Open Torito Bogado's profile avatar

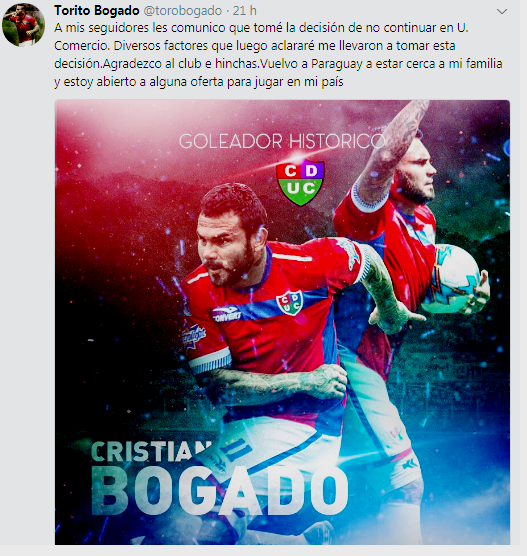23,25
